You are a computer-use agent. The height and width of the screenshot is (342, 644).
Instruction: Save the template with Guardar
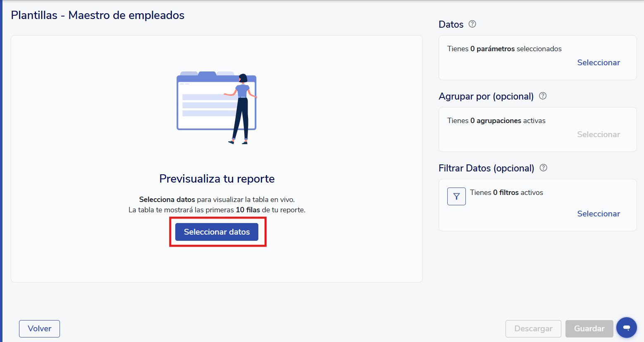point(589,329)
